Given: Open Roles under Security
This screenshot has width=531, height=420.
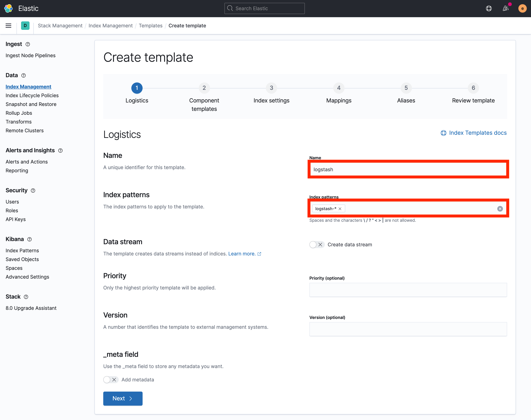Looking at the screenshot, I should click(x=12, y=211).
